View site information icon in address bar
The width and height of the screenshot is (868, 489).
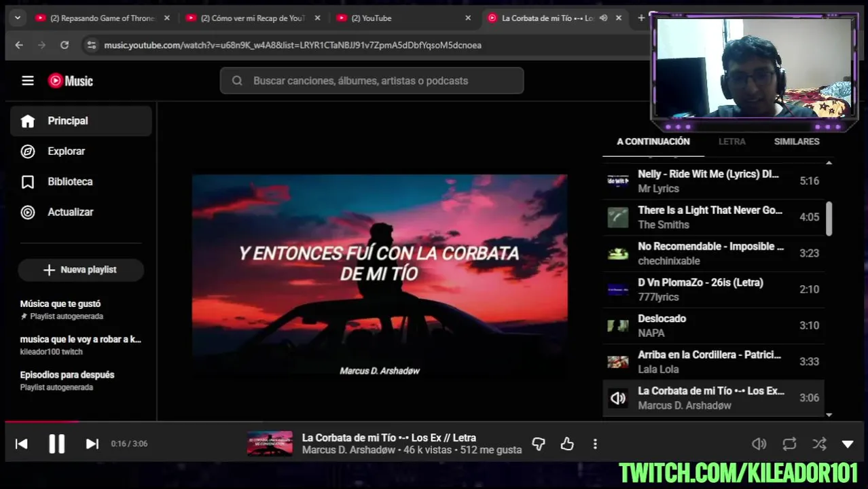tap(91, 45)
